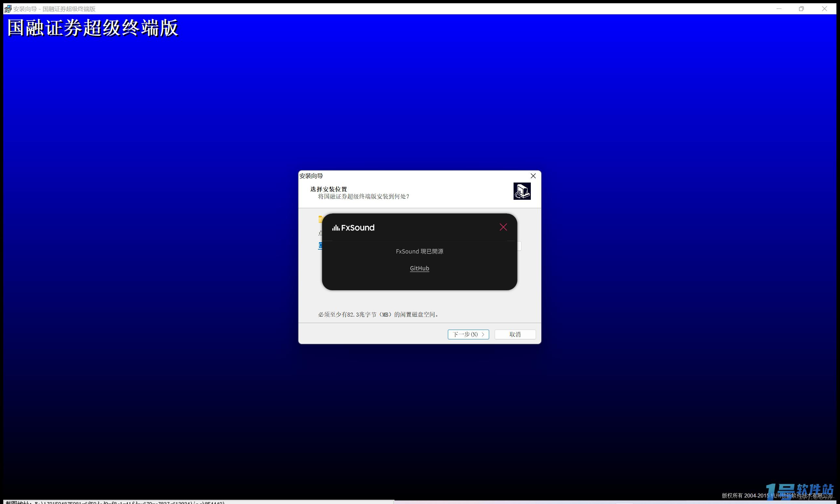This screenshot has width=840, height=504.
Task: Click the 版权所有 2004-2015 copyright text
Action: pyautogui.click(x=778, y=496)
